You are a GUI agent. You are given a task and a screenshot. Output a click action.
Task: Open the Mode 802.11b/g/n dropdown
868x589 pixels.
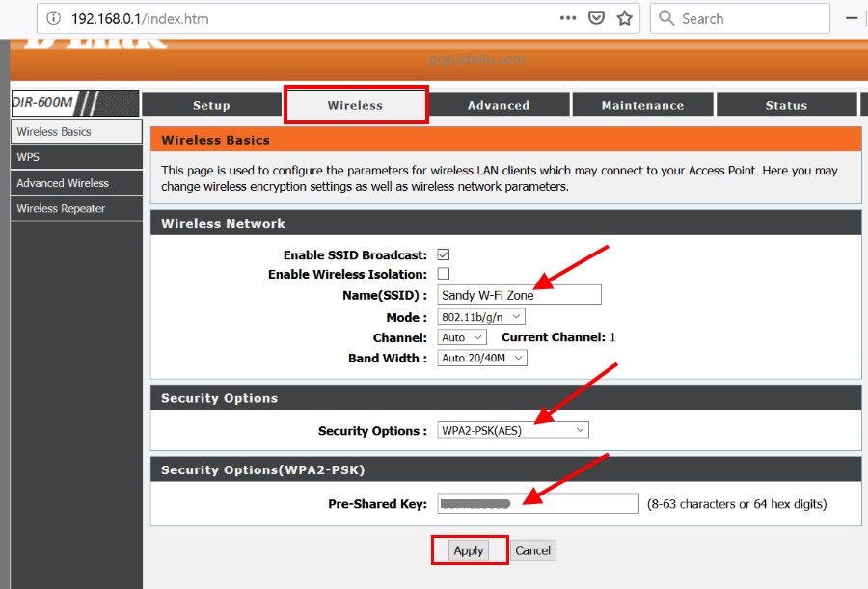coord(481,317)
